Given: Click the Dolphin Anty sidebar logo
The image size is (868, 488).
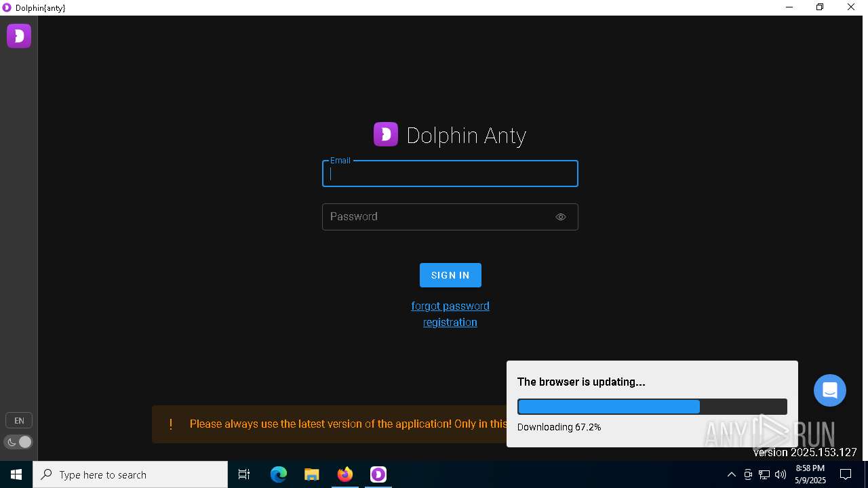Looking at the screenshot, I should (19, 36).
